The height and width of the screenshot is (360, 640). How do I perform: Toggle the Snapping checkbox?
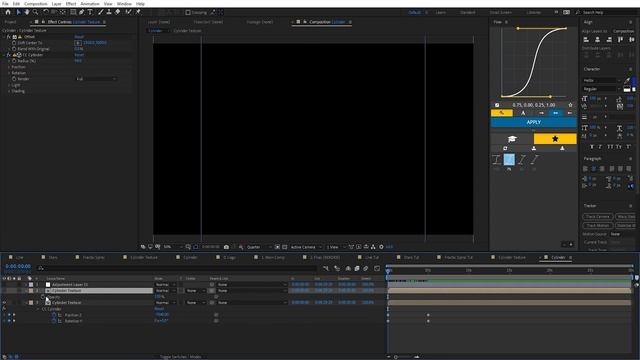[188, 13]
